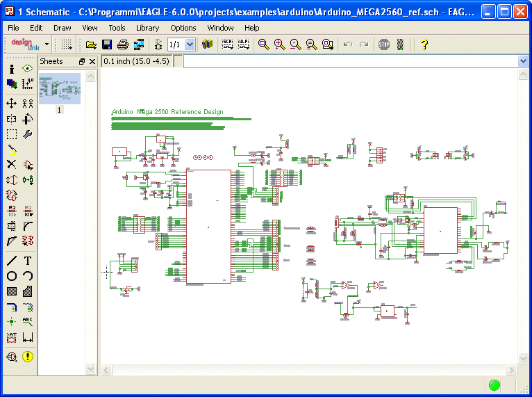Open the Display layers tool
The width and height of the screenshot is (532, 397).
[x=12, y=83]
